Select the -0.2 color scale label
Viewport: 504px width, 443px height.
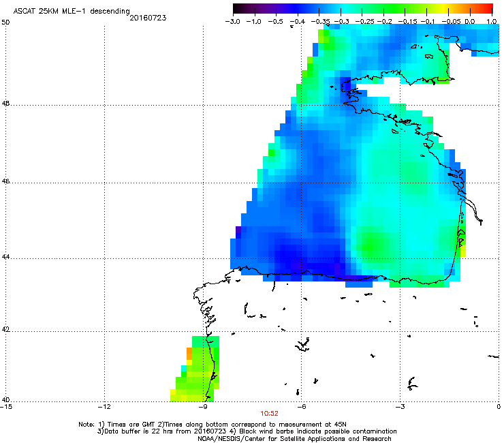pyautogui.click(x=385, y=22)
